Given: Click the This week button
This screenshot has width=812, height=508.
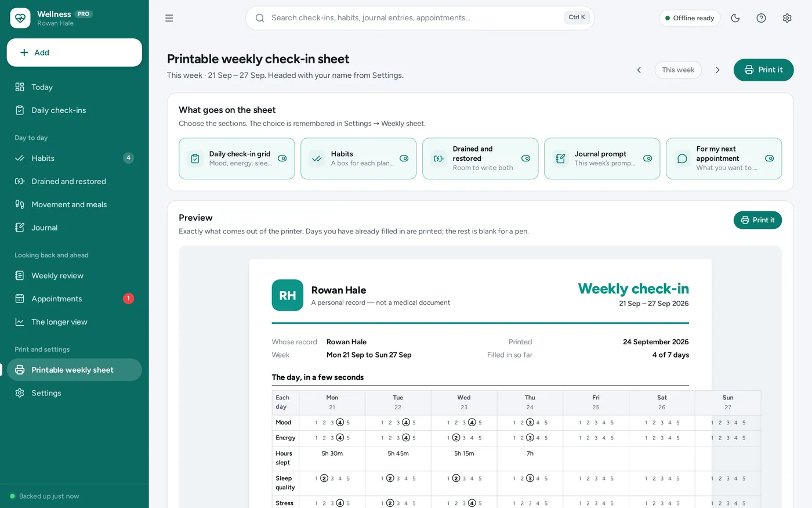Looking at the screenshot, I should tap(678, 70).
